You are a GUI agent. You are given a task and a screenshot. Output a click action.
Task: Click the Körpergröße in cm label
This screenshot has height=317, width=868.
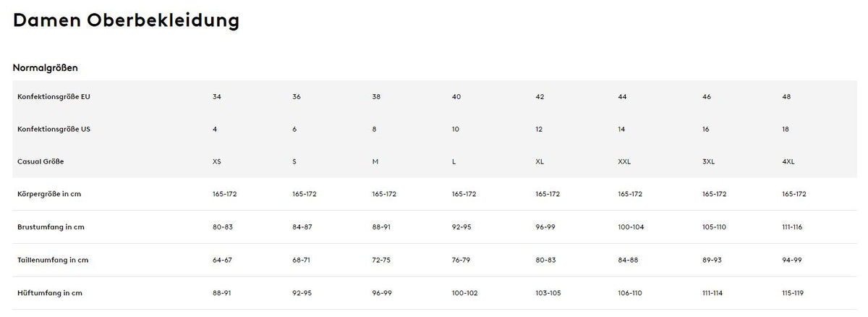49,194
